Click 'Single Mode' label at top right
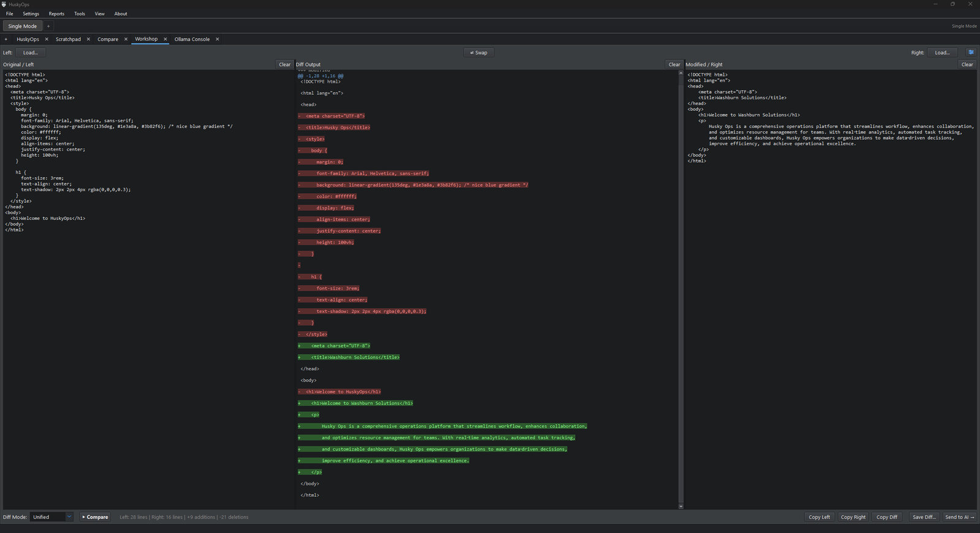980x533 pixels. 964,26
